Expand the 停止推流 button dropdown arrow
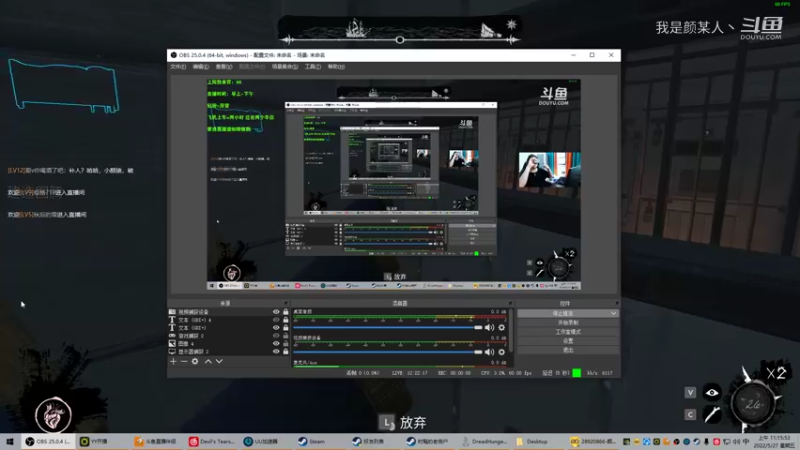Image resolution: width=800 pixels, height=450 pixels. pyautogui.click(x=614, y=313)
